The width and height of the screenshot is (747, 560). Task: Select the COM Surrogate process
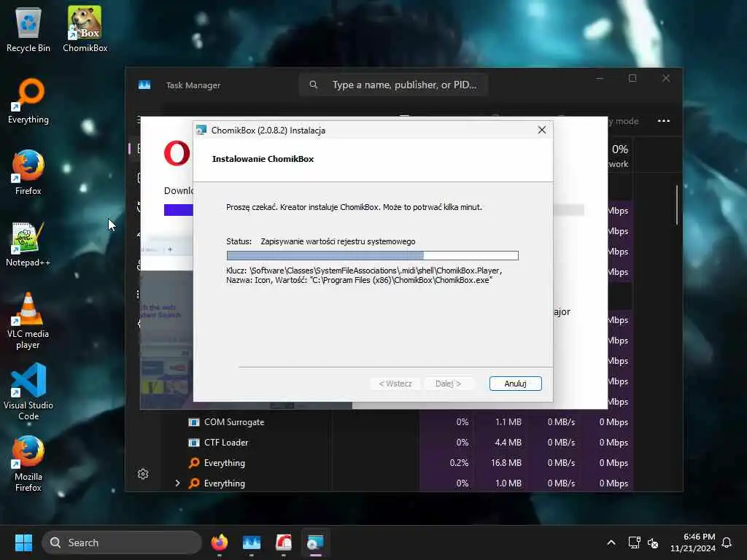click(x=234, y=422)
